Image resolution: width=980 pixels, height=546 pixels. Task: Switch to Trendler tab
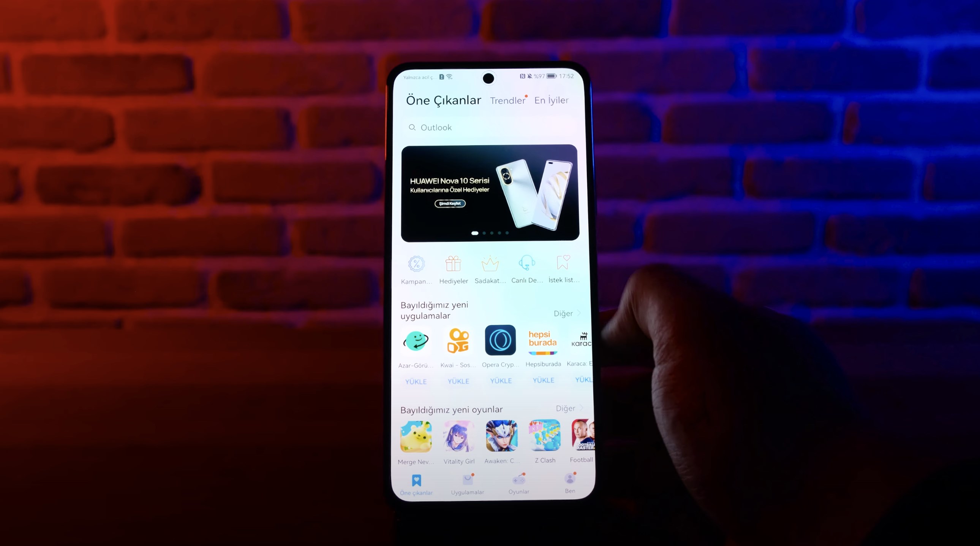click(x=508, y=100)
